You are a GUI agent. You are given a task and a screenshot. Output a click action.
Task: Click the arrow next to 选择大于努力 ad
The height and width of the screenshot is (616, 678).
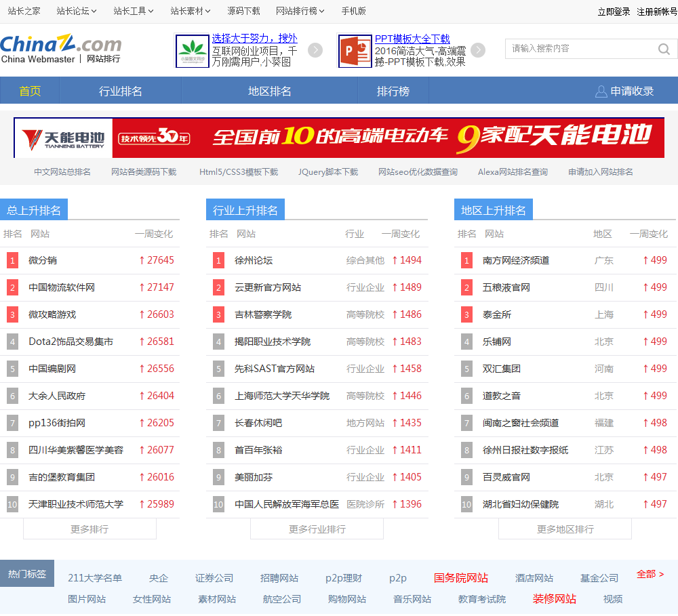(315, 51)
